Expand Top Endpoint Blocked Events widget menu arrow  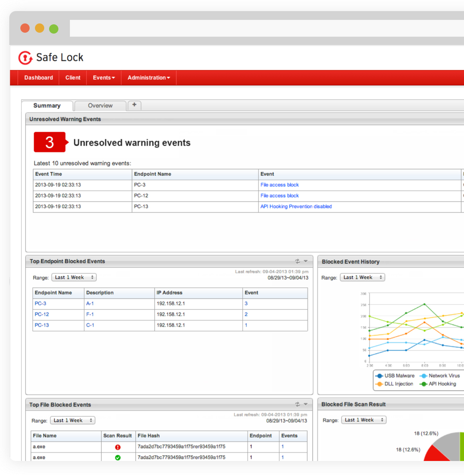click(306, 261)
